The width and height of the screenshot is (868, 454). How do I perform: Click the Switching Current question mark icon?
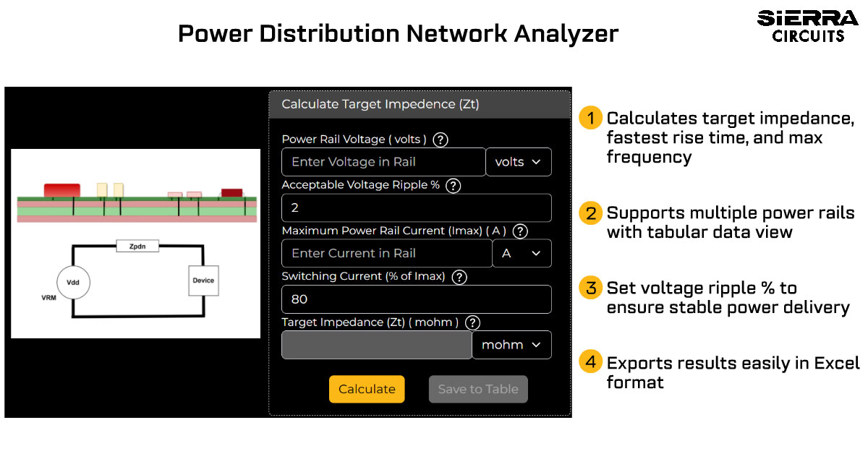pos(459,277)
